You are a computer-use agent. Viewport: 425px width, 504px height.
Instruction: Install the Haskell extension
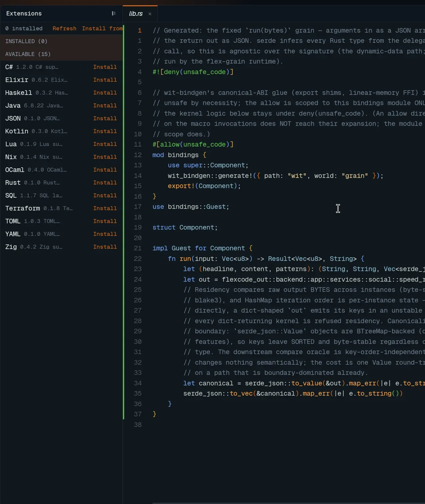tap(105, 93)
